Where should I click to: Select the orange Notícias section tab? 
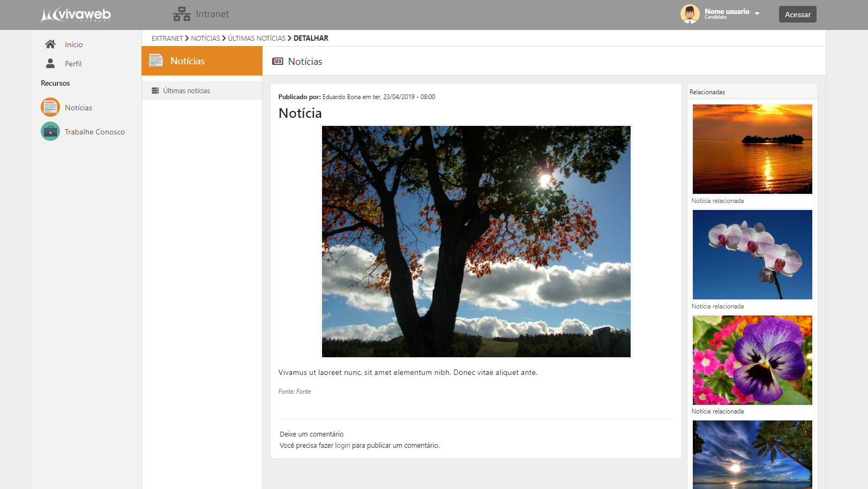click(x=201, y=61)
